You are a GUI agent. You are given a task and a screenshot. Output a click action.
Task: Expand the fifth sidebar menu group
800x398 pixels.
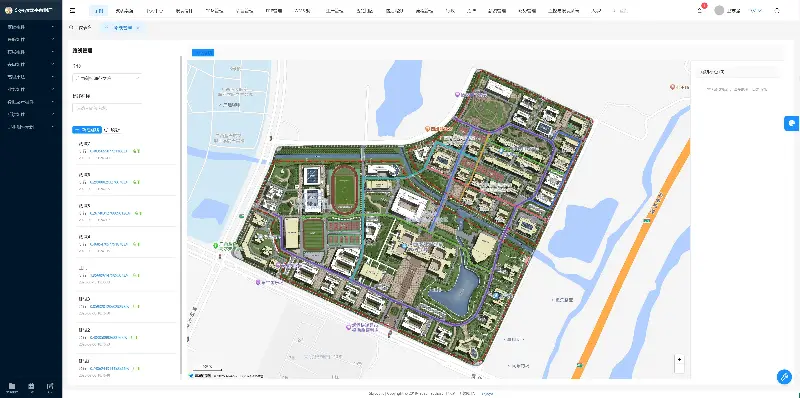click(31, 77)
